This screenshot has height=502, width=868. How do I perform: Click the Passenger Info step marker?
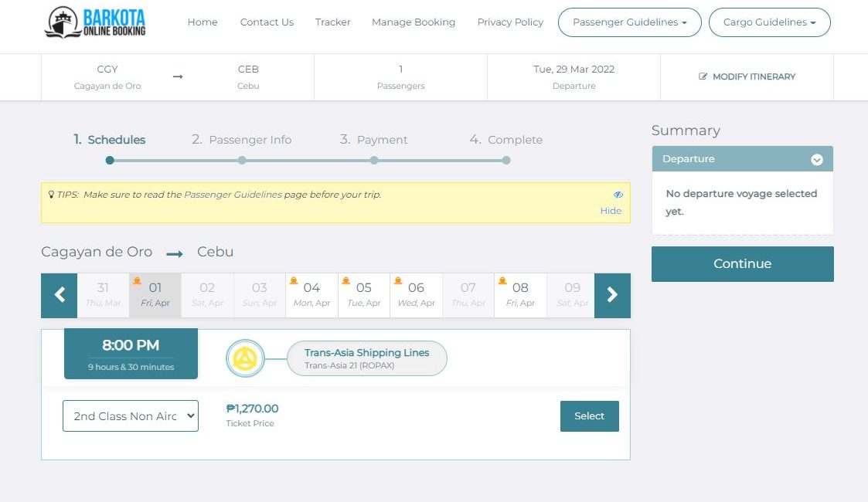coord(242,160)
